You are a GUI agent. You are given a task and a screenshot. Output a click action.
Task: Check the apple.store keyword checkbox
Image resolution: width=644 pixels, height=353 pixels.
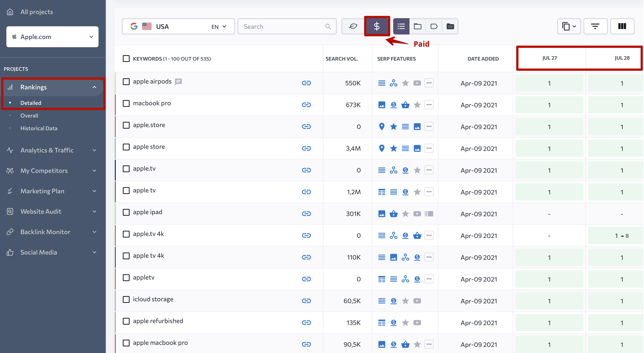(126, 125)
